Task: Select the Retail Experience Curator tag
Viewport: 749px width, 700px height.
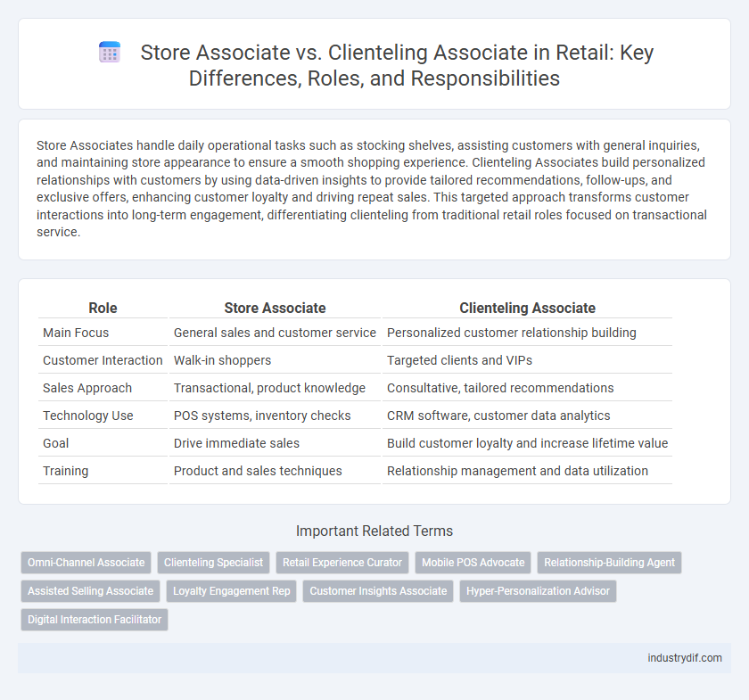Action: click(x=342, y=563)
